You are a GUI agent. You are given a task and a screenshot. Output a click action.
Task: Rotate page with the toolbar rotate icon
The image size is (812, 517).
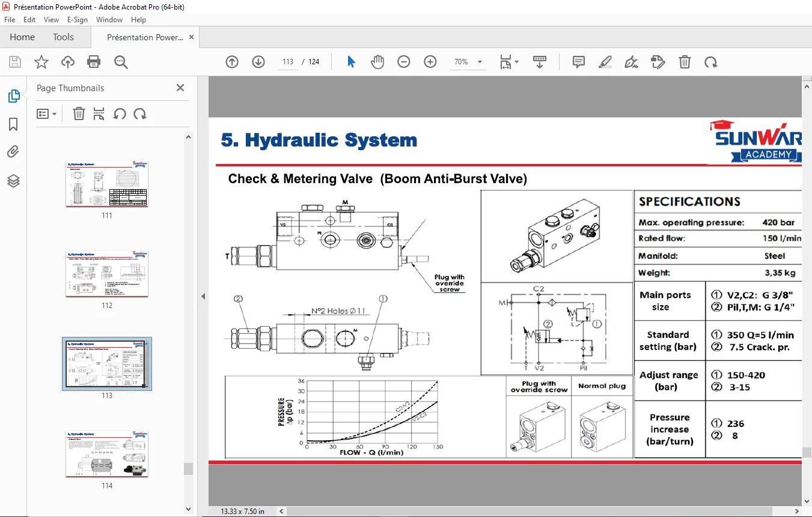[711, 62]
